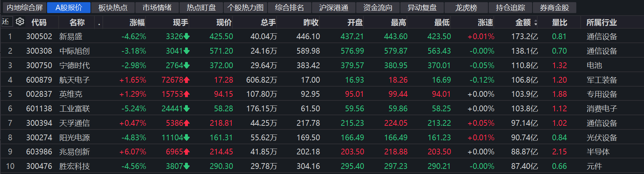This screenshot has height=174, width=644.
Task: Click the 还 restore button in header
Action: (6, 22)
